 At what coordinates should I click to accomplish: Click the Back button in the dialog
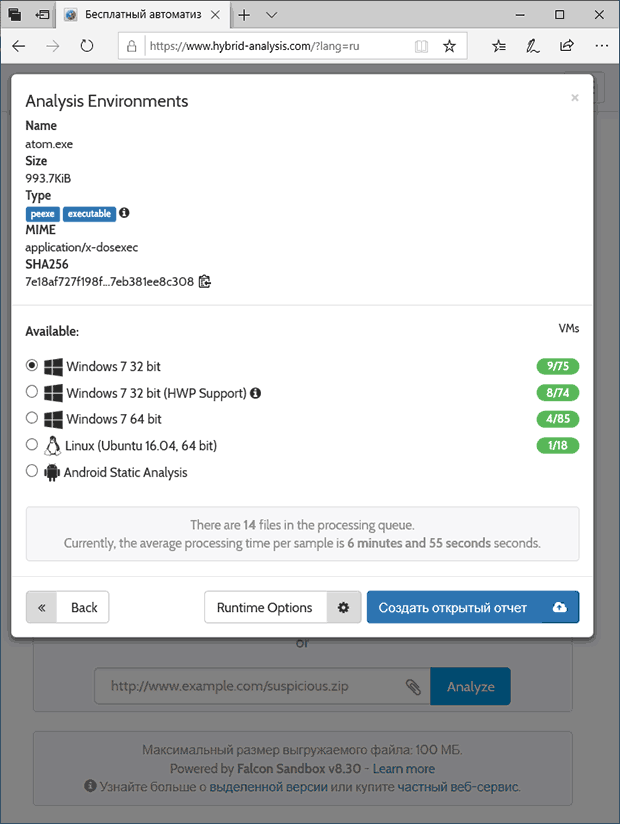coord(68,607)
